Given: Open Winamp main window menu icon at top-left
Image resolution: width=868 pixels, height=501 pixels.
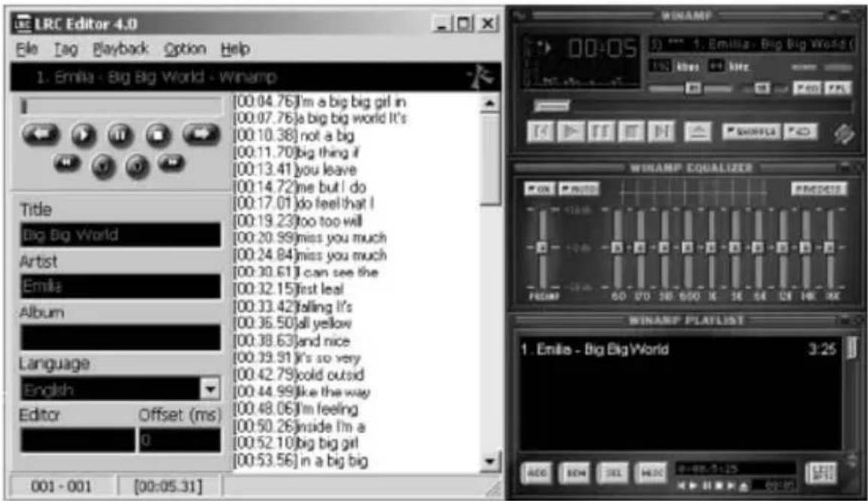Looking at the screenshot, I should click(x=519, y=16).
